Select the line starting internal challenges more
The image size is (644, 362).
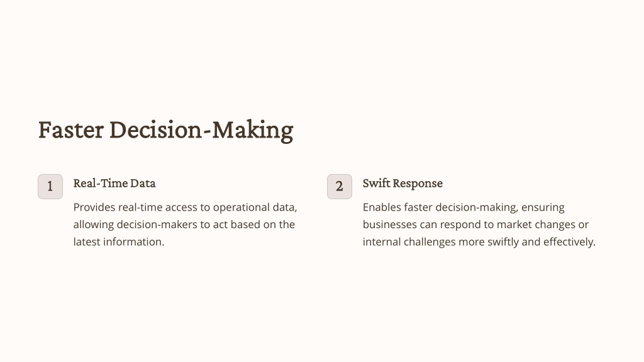(x=479, y=242)
